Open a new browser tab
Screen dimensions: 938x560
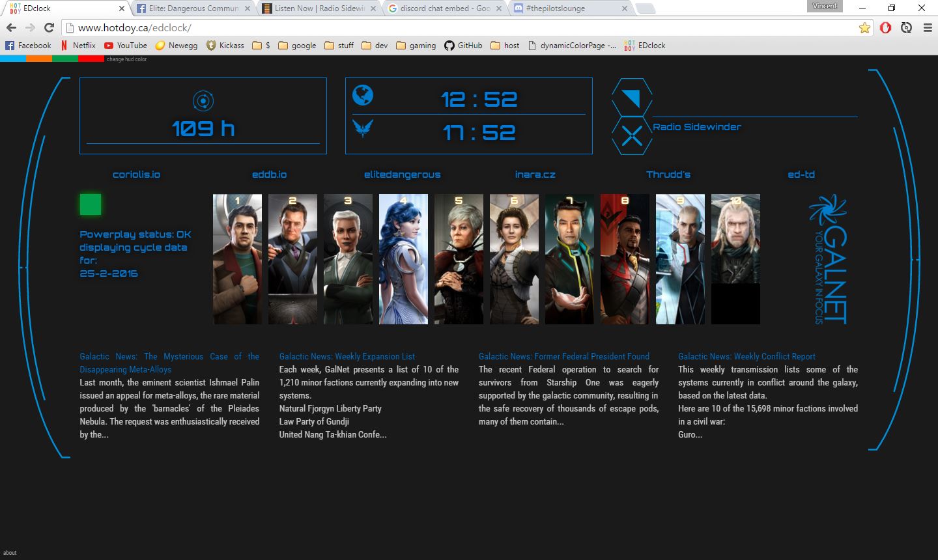[645, 8]
